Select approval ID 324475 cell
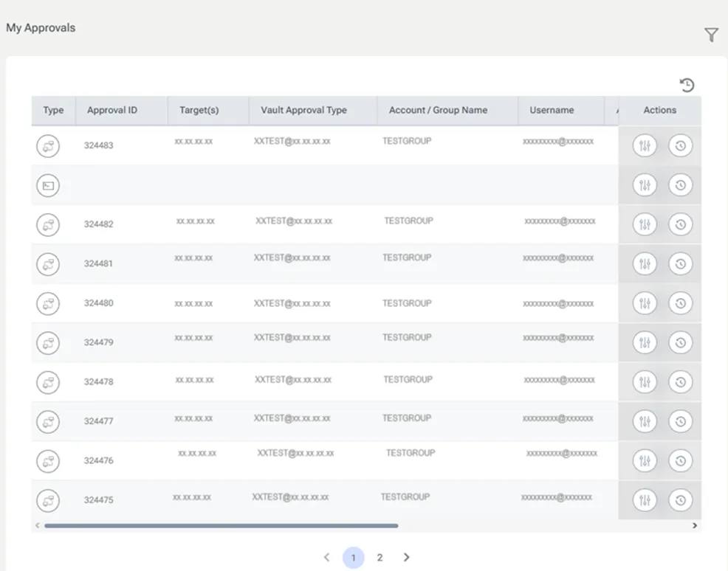Screen dimensions: 728x571 (98, 500)
